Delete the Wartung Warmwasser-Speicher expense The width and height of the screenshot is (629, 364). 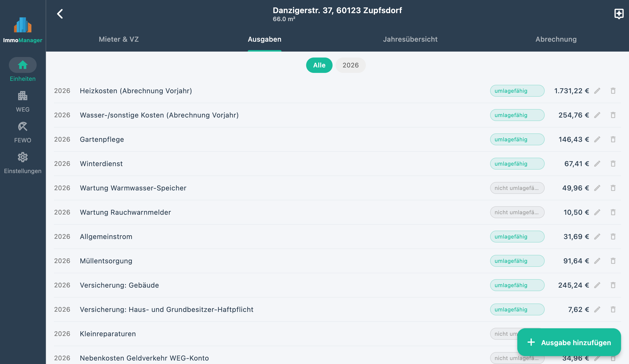click(x=613, y=188)
